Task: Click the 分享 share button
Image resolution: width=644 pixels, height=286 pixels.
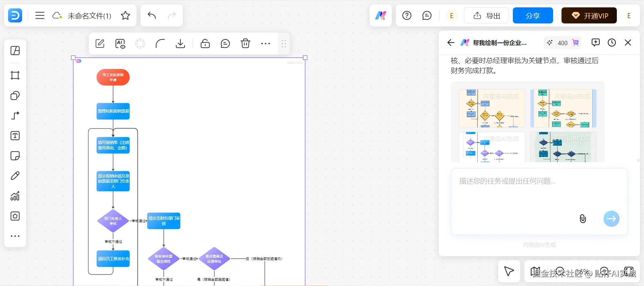Action: [x=533, y=15]
